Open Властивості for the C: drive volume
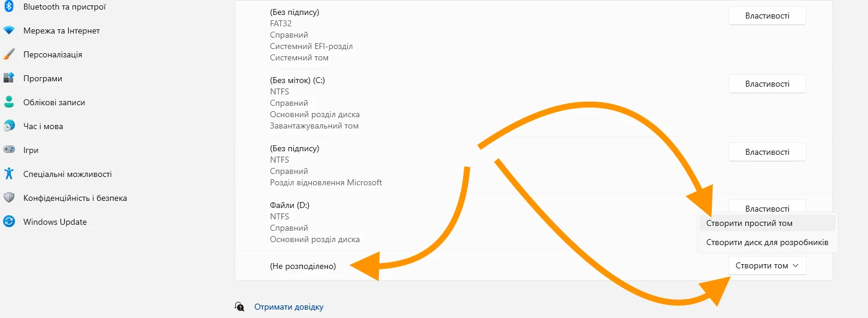The width and height of the screenshot is (868, 318). pos(767,84)
